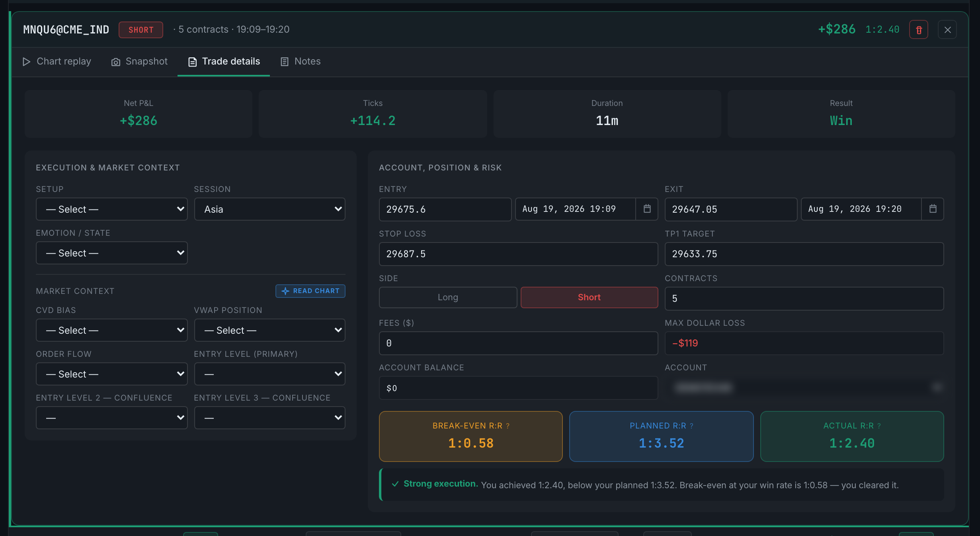Close the trade details dialog

click(947, 30)
